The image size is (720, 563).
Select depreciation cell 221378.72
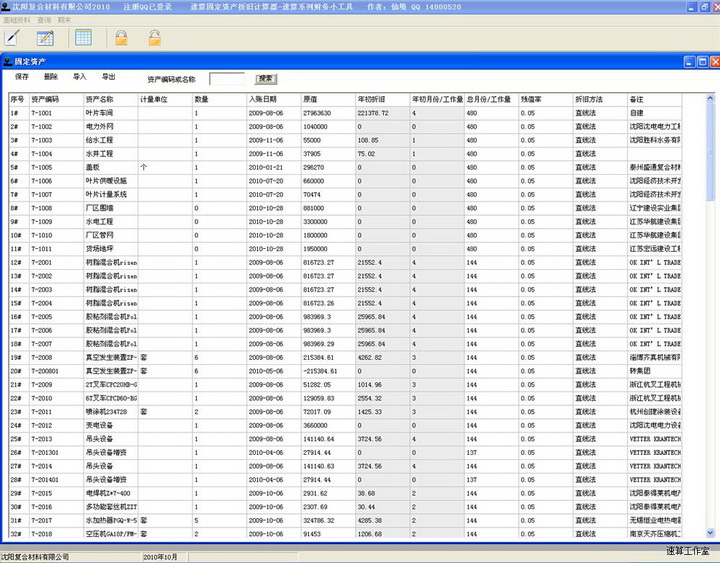coord(382,113)
